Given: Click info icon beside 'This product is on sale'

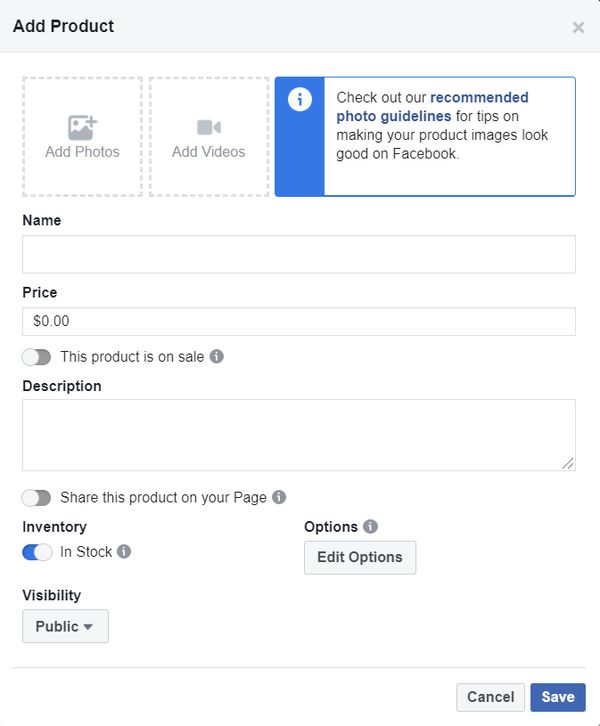Looking at the screenshot, I should pyautogui.click(x=217, y=356).
